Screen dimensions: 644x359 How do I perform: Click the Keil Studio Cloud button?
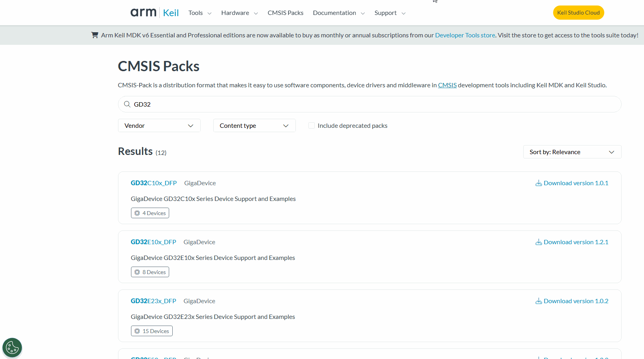tap(579, 13)
